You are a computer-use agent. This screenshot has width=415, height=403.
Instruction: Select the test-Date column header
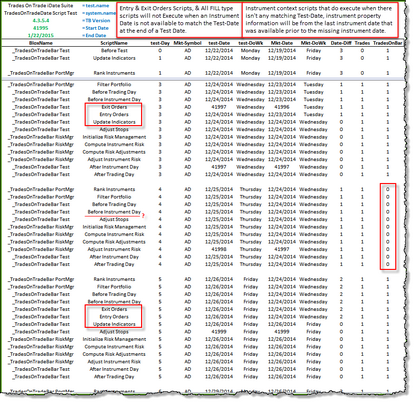coord(219,43)
